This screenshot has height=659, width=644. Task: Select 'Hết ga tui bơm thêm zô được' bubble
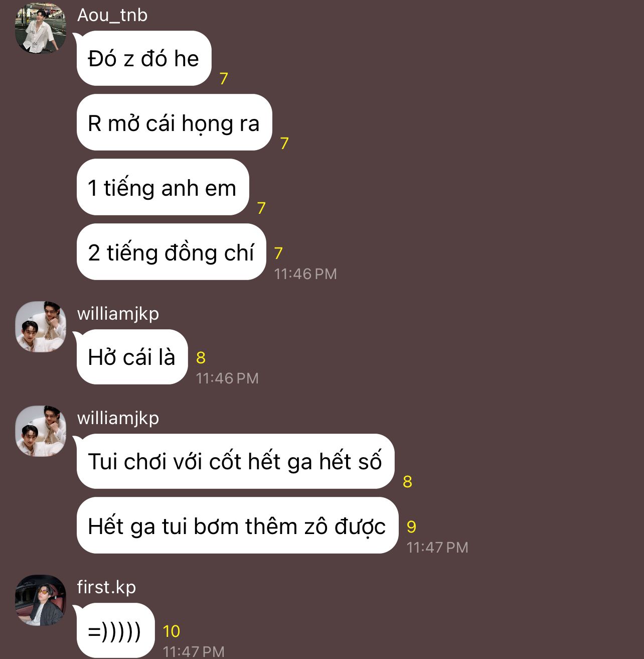[x=237, y=525]
